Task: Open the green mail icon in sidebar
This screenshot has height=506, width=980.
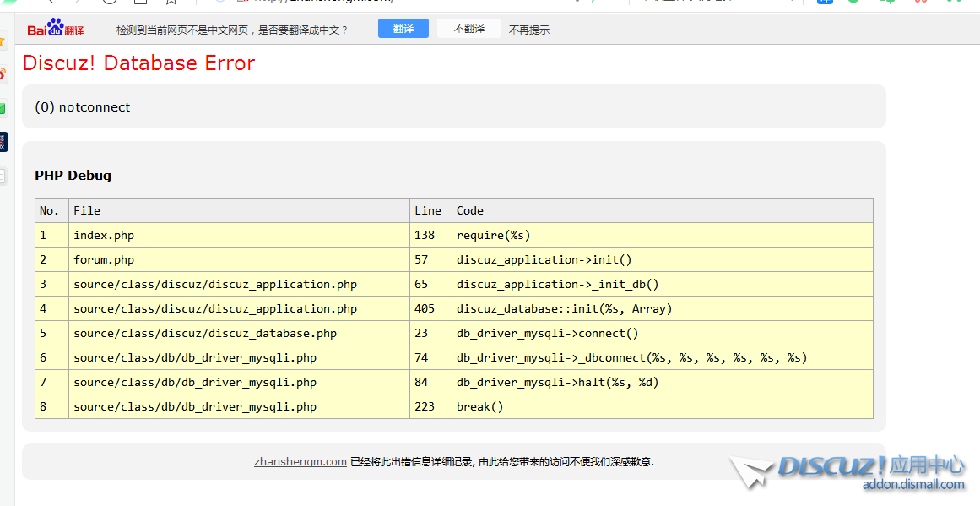Action: [x=3, y=108]
